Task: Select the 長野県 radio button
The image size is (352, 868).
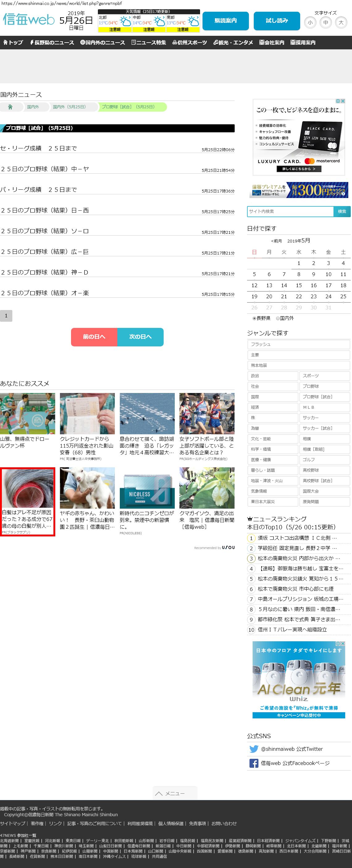Action: pyautogui.click(x=254, y=318)
